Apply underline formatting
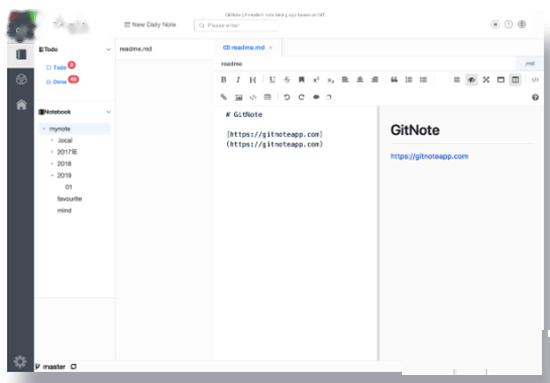Screen dimensions: 550x383 pos(272,80)
